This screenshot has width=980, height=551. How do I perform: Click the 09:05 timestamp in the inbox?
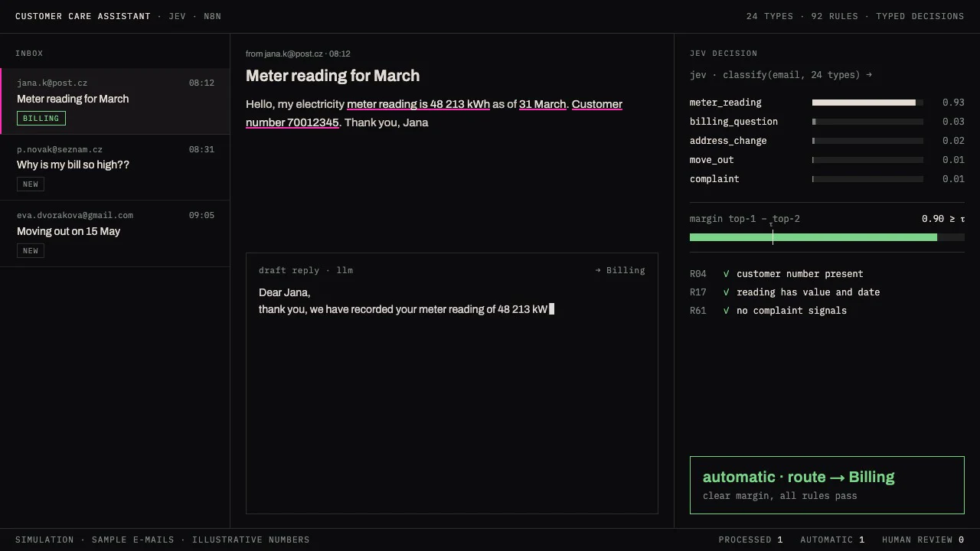click(x=201, y=216)
